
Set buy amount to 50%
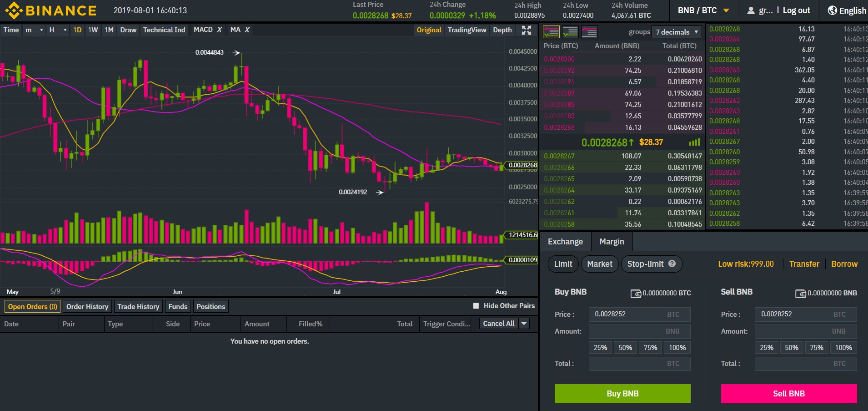(x=625, y=348)
